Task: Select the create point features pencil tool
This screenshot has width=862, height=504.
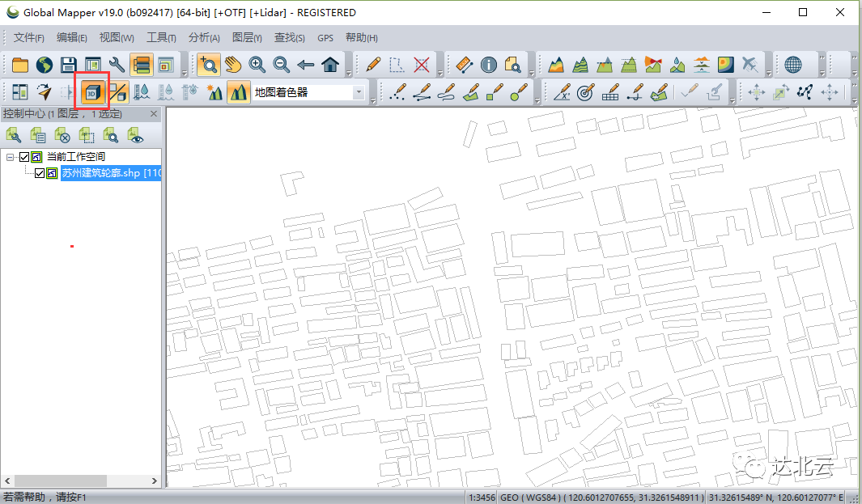Action: pyautogui.click(x=397, y=91)
